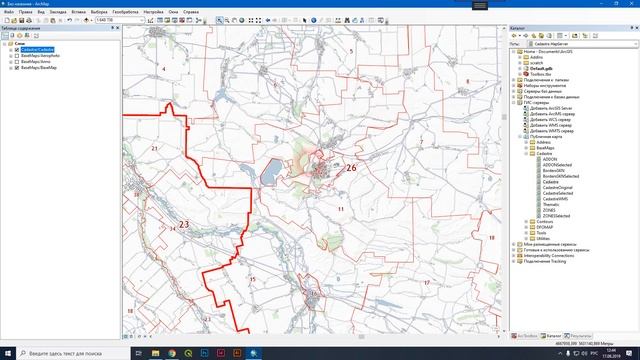This screenshot has height=360, width=640.
Task: Switch to the Результаты tab
Action: (578, 336)
